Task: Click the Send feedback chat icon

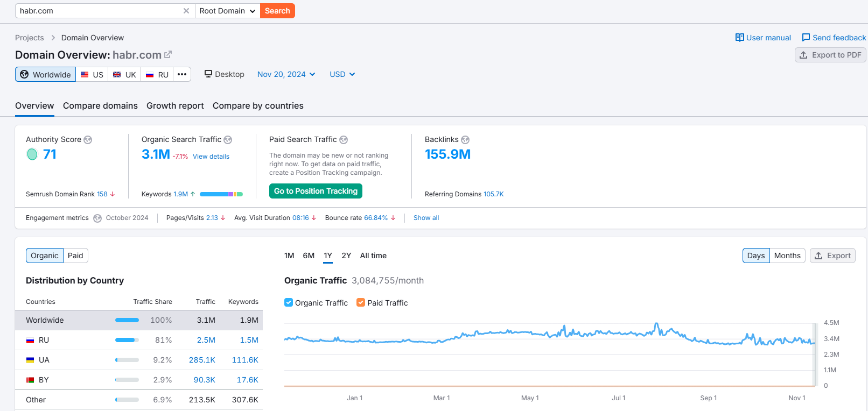Action: coord(806,38)
